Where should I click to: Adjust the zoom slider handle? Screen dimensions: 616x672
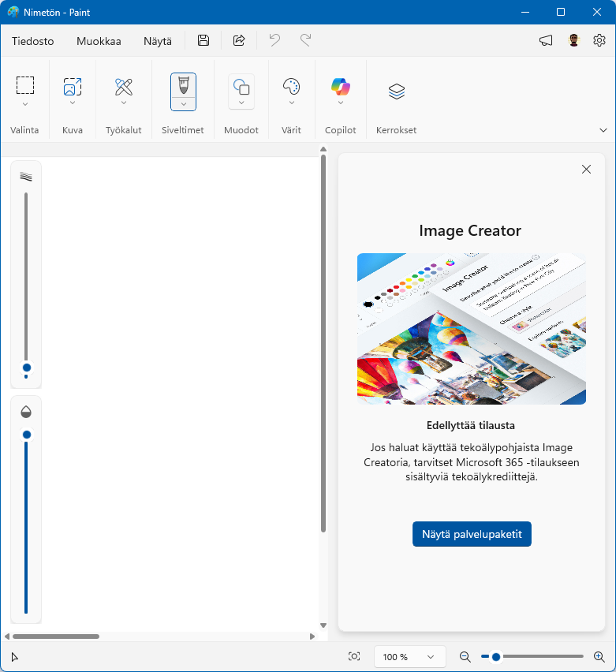click(496, 656)
